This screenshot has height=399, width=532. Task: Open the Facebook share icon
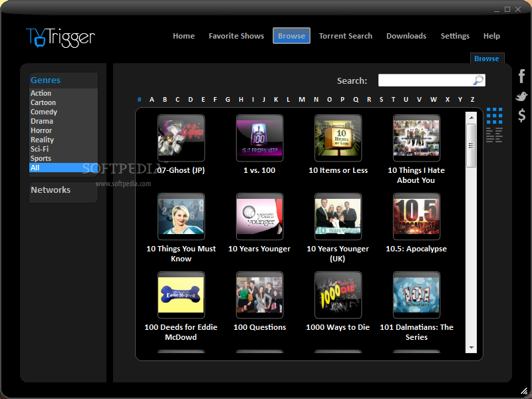tap(522, 76)
